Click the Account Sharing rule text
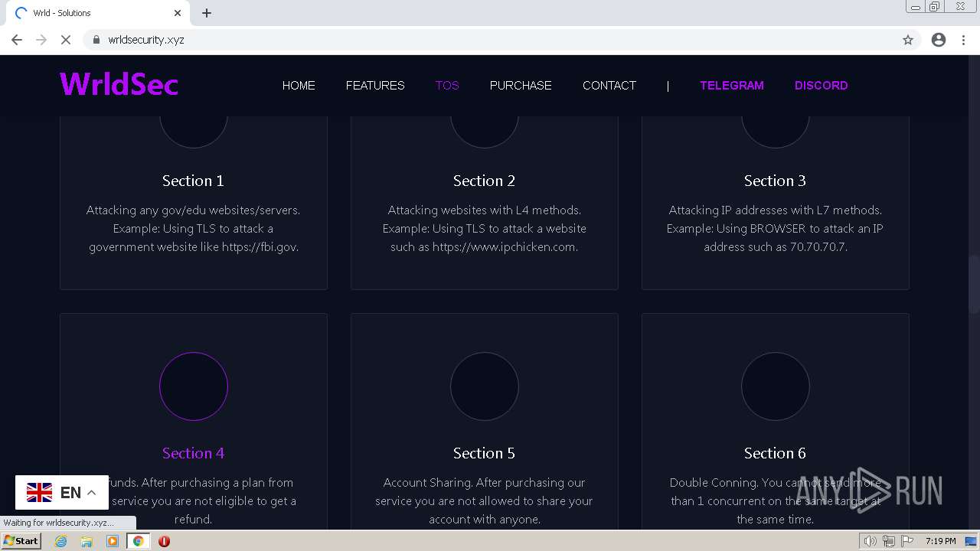The image size is (980, 551). click(484, 500)
